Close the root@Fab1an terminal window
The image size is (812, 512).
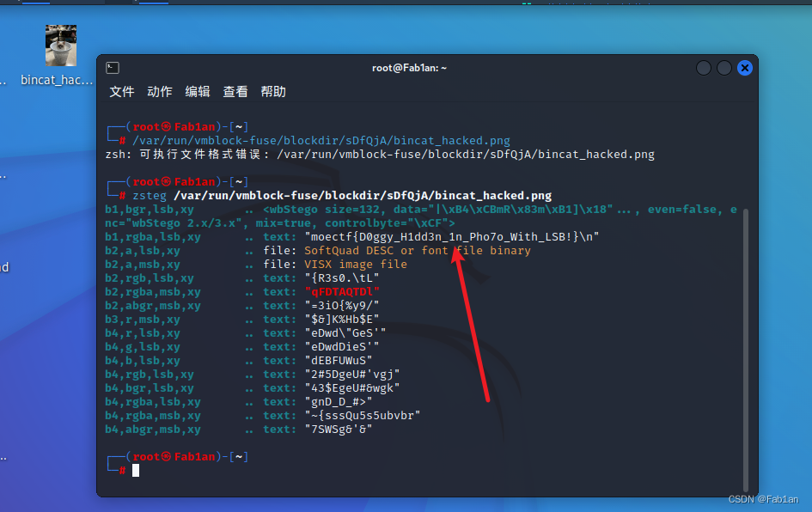click(745, 68)
